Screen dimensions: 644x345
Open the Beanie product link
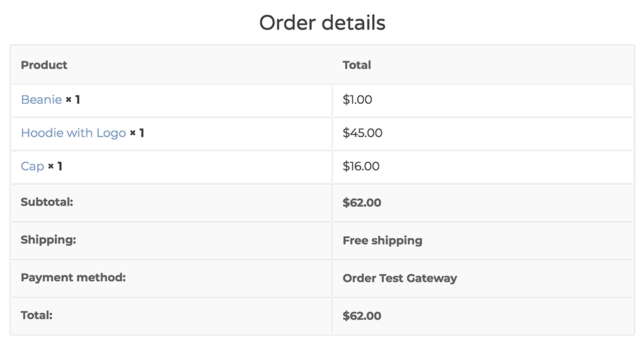[x=41, y=100]
